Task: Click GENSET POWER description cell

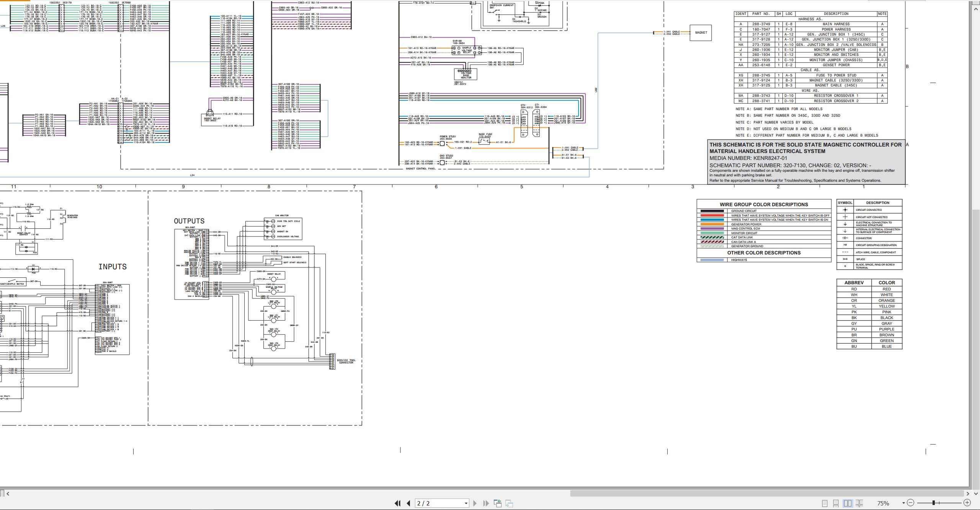Action: [836, 65]
